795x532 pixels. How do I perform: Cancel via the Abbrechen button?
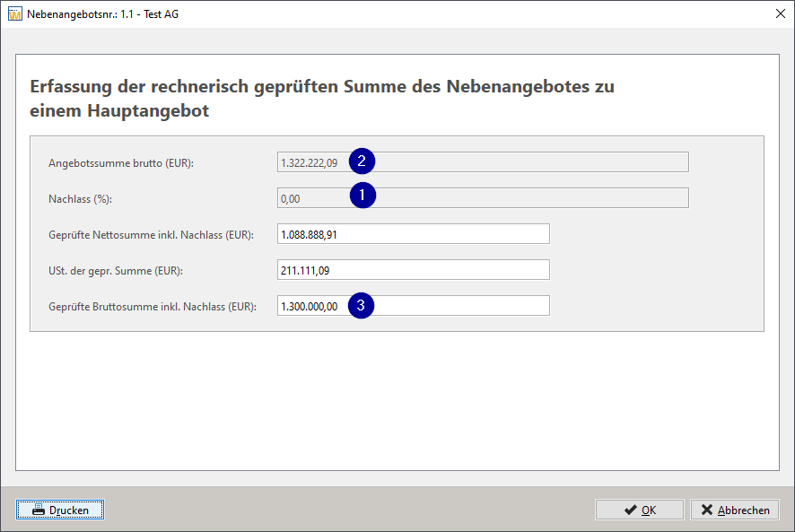tap(735, 510)
